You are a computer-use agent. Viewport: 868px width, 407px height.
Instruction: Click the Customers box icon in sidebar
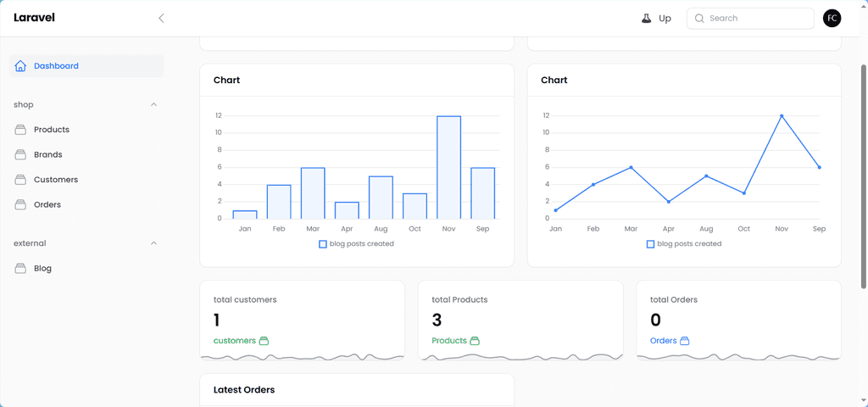(x=20, y=180)
